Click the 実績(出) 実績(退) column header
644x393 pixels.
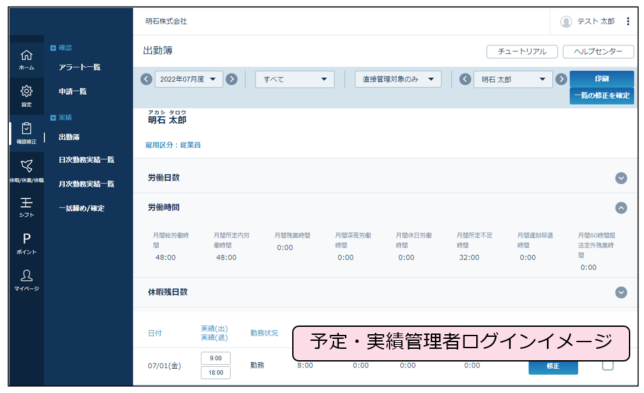point(214,333)
